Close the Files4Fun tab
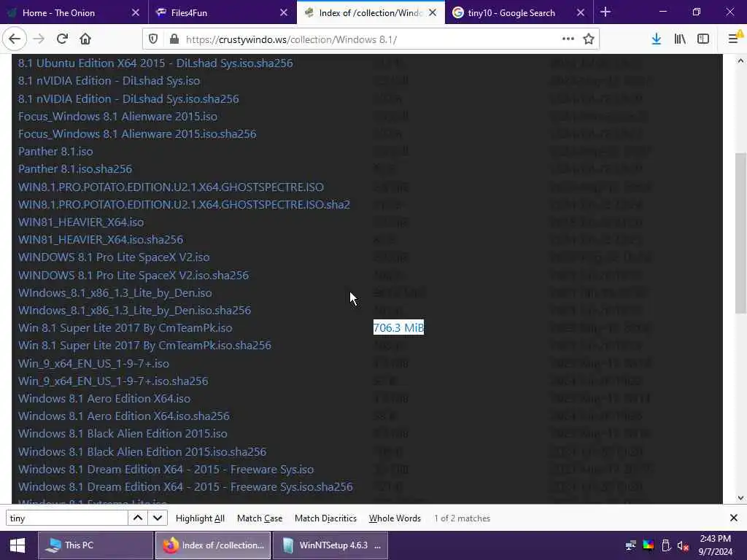Image resolution: width=747 pixels, height=560 pixels. [x=284, y=13]
